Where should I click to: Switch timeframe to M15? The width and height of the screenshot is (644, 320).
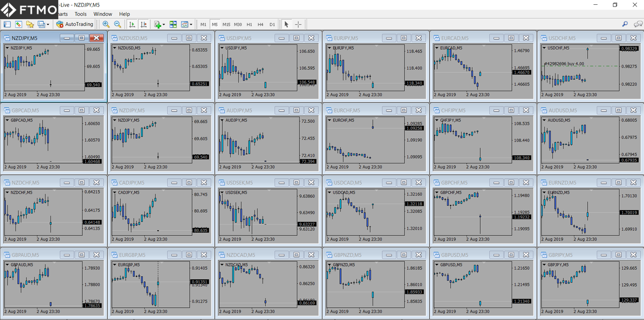[226, 24]
